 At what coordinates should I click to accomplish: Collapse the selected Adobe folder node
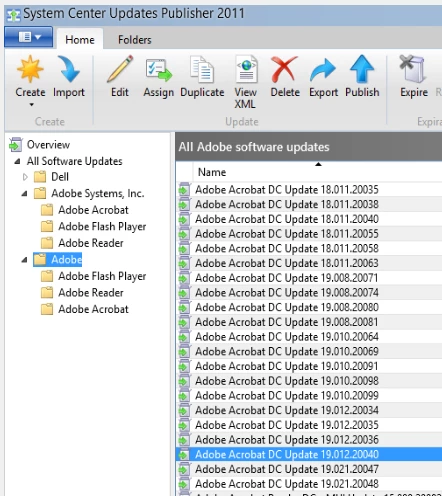point(24,260)
